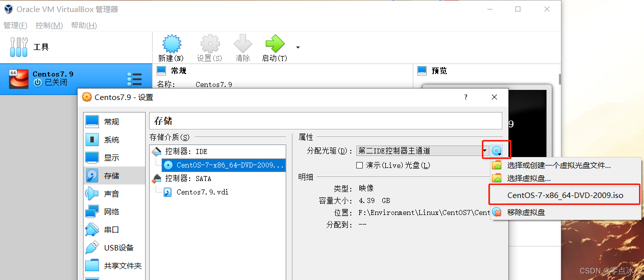The width and height of the screenshot is (644, 280).
Task: Go to 常规 settings category
Action: point(114,121)
